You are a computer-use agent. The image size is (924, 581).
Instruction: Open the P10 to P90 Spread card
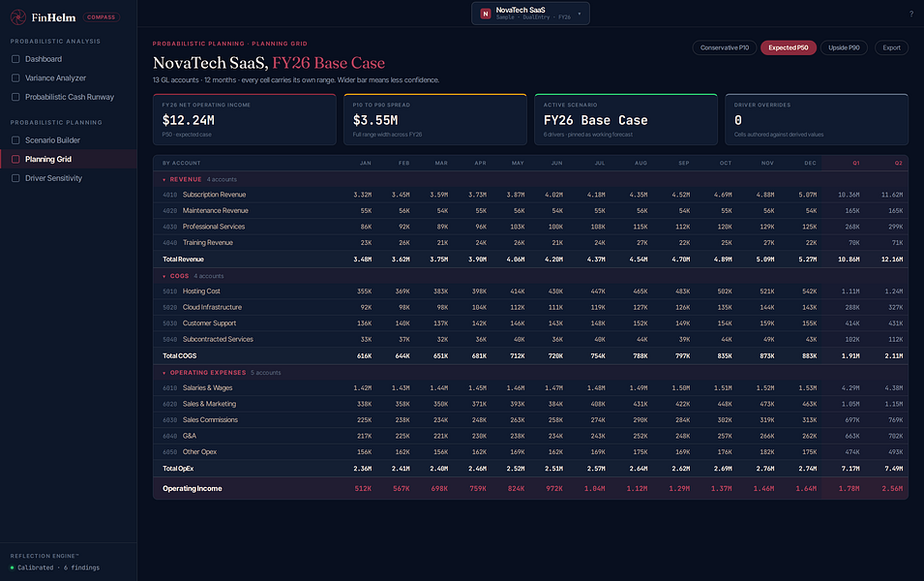(434, 119)
